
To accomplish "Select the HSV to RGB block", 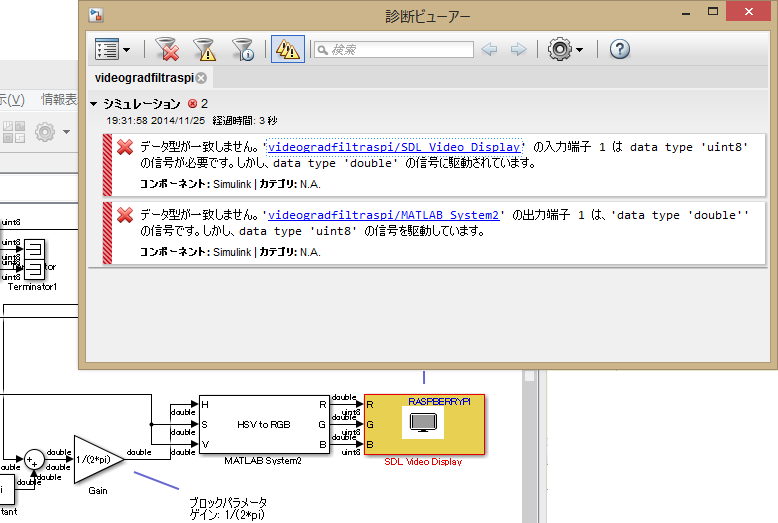I will [264, 423].
